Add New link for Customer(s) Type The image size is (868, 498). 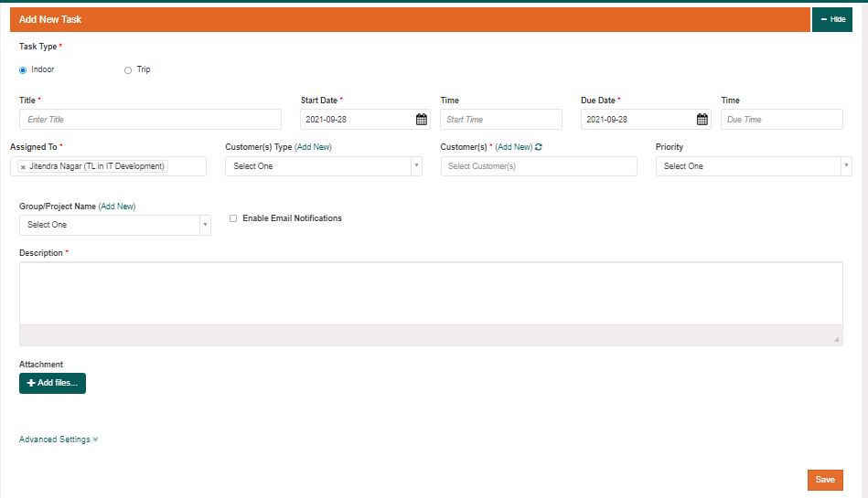pyautogui.click(x=314, y=147)
